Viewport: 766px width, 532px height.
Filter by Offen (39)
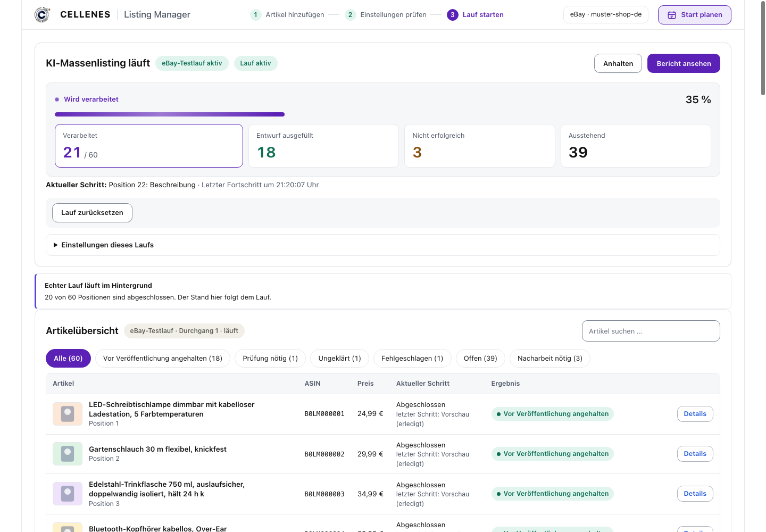480,358
